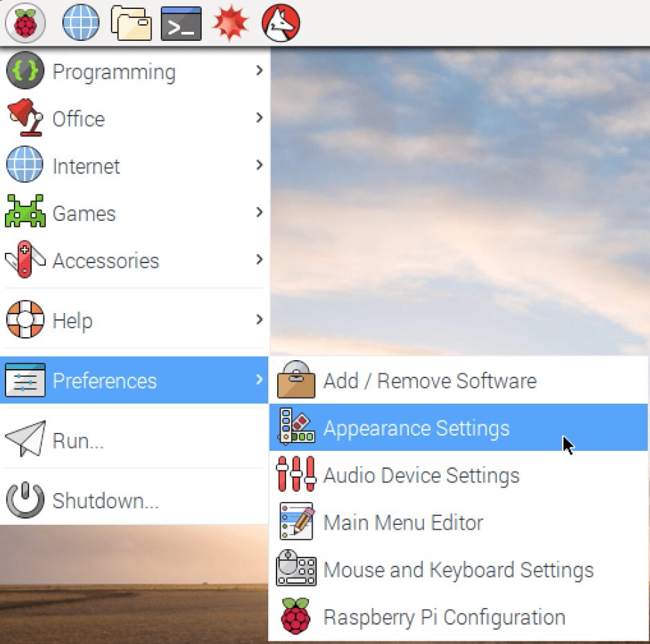Expand the Internet submenu
Screen dimensions: 650x644
tap(87, 166)
